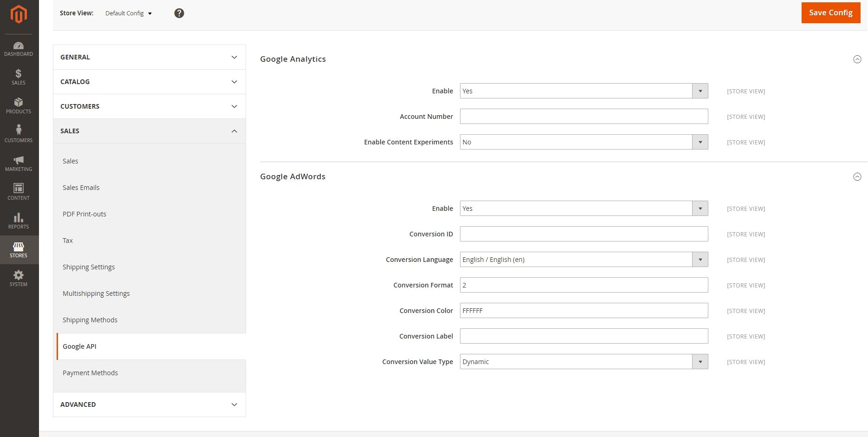Collapse the Google AdWords section
868x437 pixels.
point(857,176)
